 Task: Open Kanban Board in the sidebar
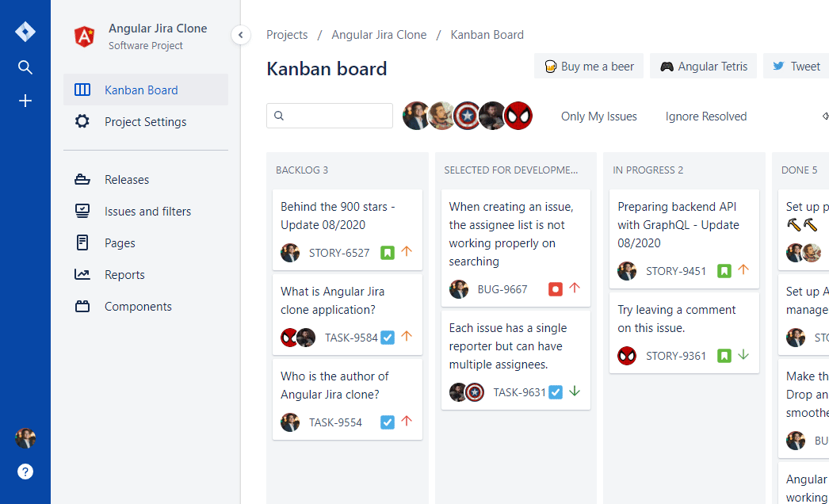[146, 90]
